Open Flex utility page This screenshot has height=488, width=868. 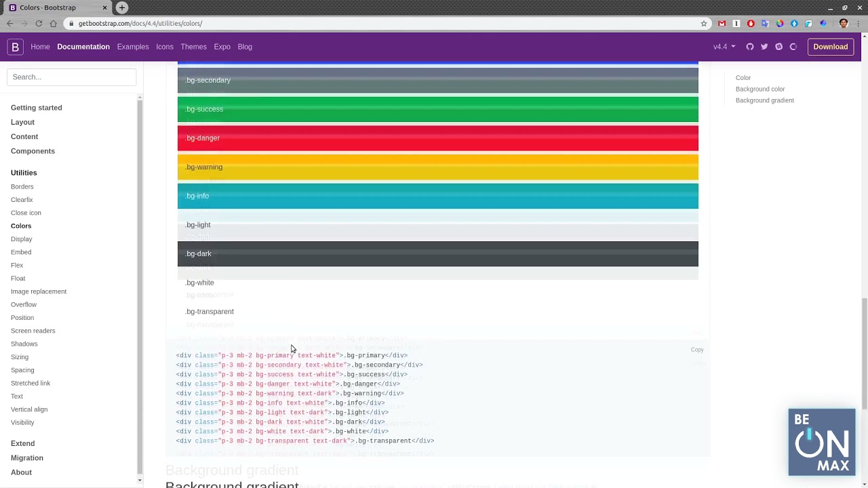pos(17,265)
